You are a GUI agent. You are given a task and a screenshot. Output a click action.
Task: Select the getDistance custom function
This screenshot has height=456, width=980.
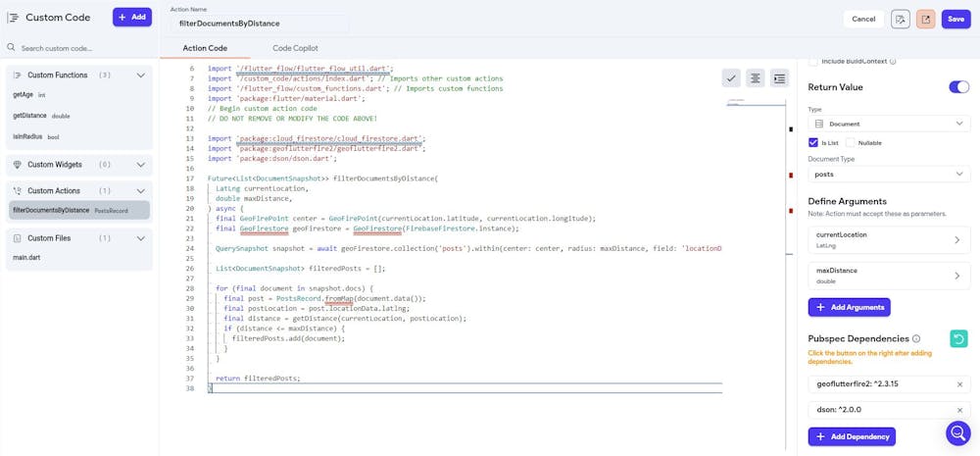pos(41,116)
